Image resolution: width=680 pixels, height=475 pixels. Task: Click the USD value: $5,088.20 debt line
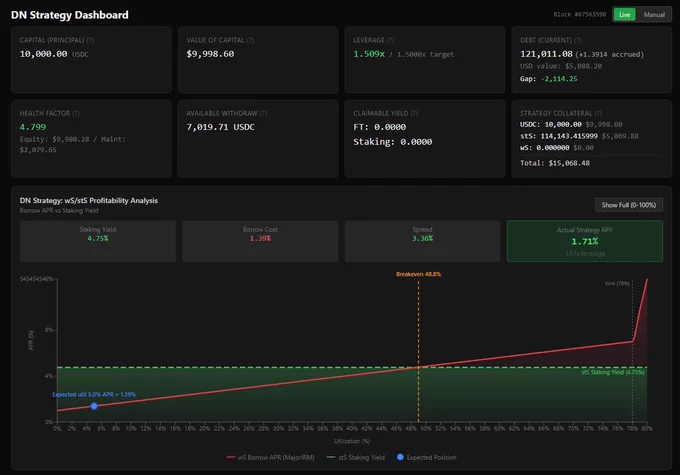(561, 66)
